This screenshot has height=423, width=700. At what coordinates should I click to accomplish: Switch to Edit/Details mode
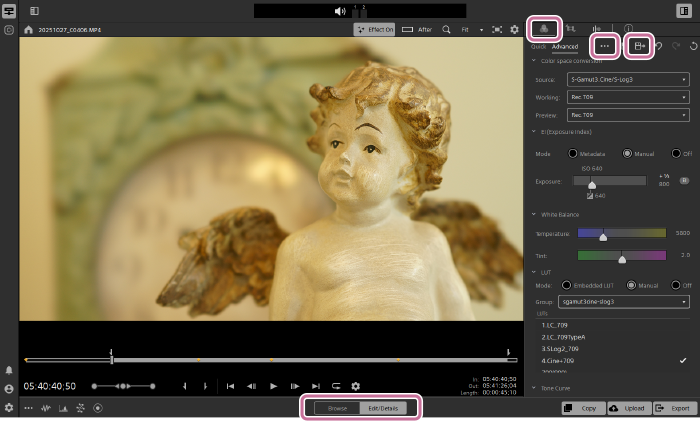[383, 408]
